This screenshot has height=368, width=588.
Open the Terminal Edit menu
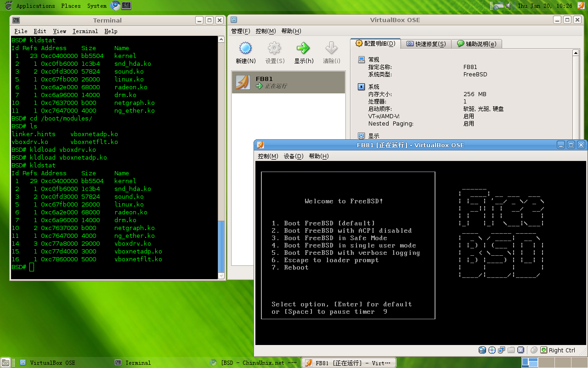tap(40, 31)
